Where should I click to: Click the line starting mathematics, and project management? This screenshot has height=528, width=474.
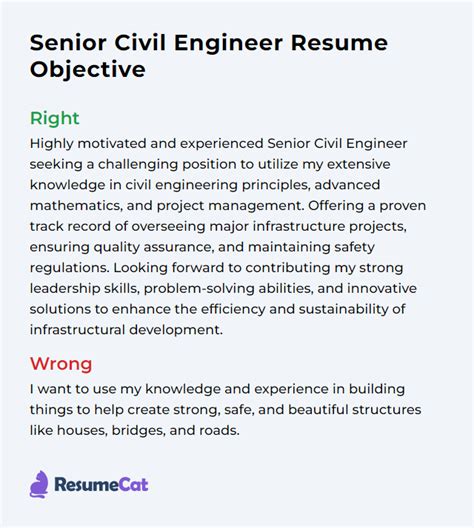pos(228,206)
